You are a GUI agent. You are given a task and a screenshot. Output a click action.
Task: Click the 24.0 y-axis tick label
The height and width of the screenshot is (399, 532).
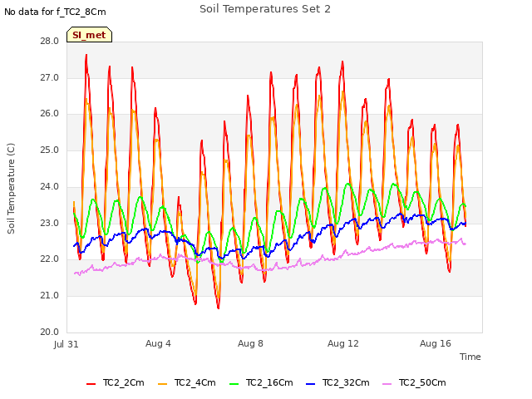(x=49, y=186)
